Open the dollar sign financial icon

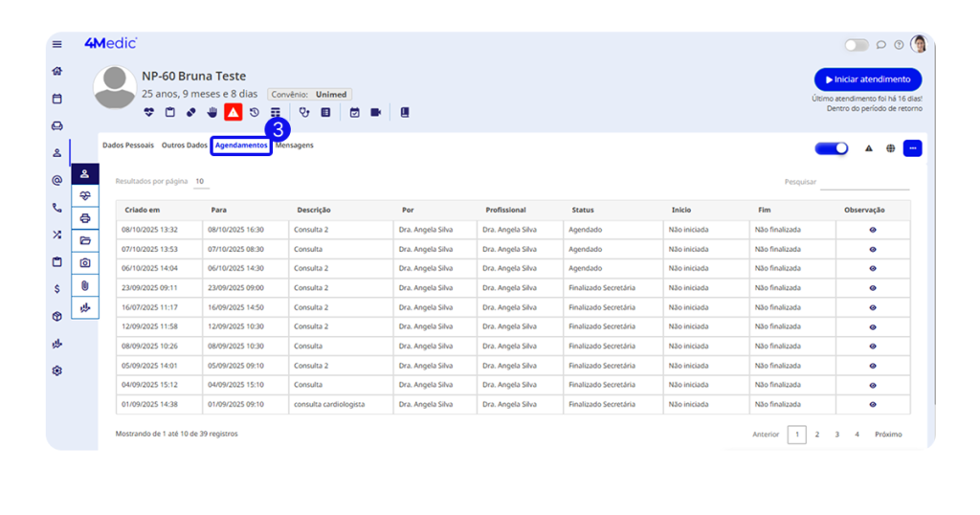[57, 288]
